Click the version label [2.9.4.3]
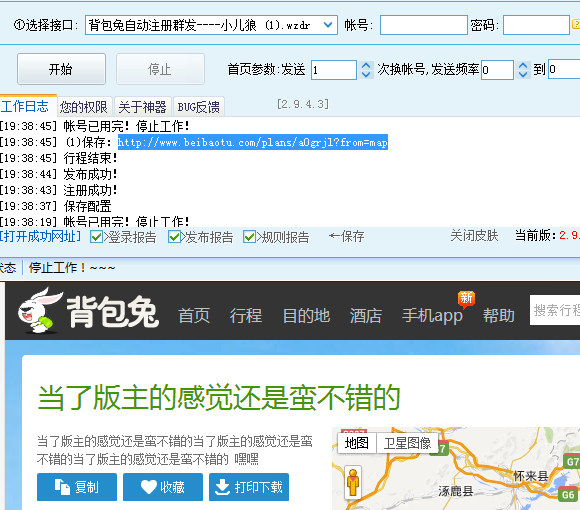This screenshot has width=580, height=510. [x=303, y=104]
